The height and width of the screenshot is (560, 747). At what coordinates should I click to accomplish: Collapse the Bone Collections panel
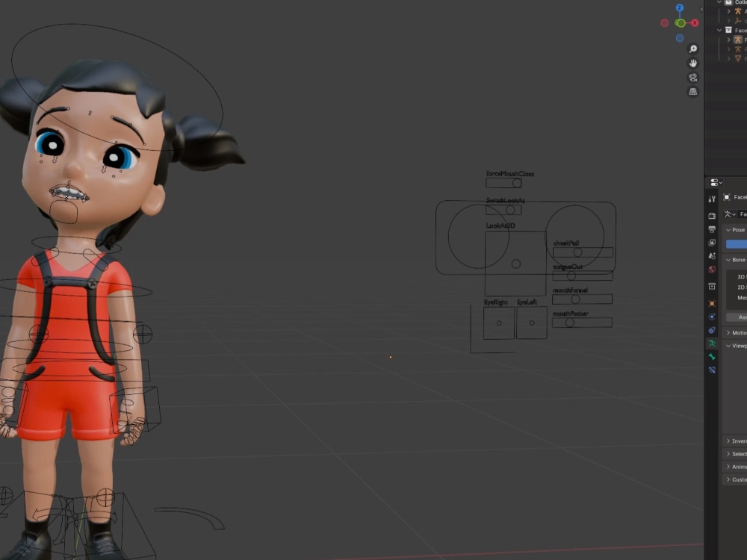(x=728, y=260)
